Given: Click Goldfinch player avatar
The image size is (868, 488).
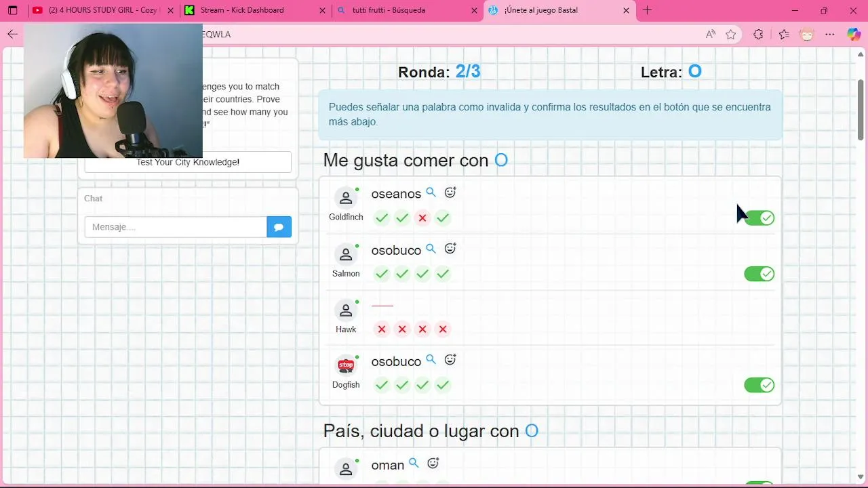Looking at the screenshot, I should coord(346,198).
